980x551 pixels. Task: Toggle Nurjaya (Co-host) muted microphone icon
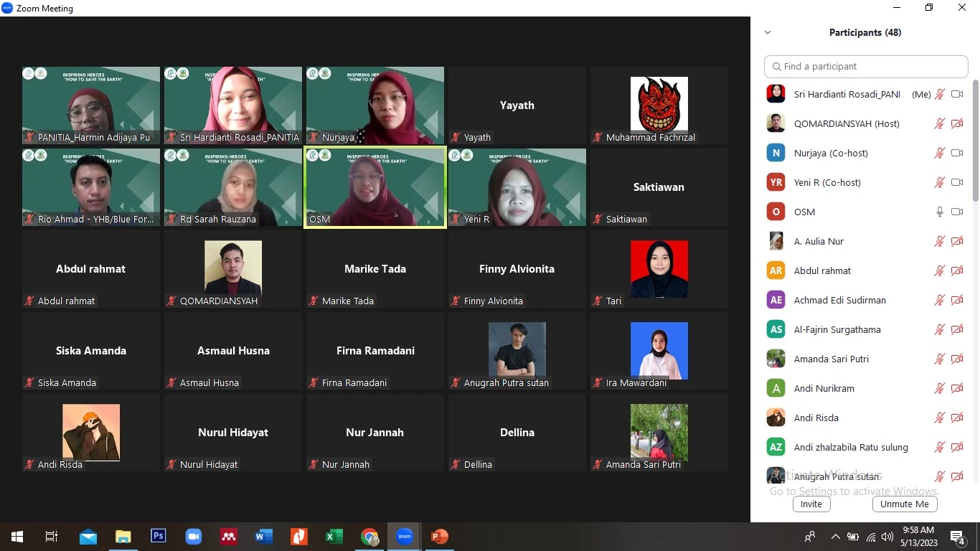point(940,153)
